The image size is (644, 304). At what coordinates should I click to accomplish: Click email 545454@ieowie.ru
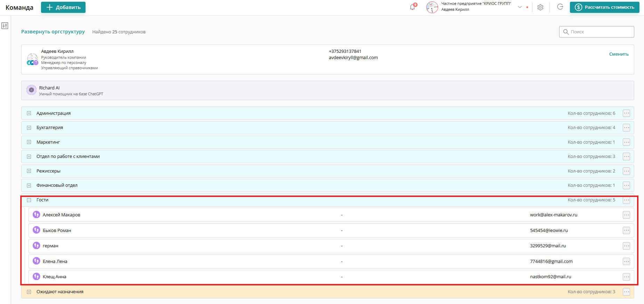point(549,231)
